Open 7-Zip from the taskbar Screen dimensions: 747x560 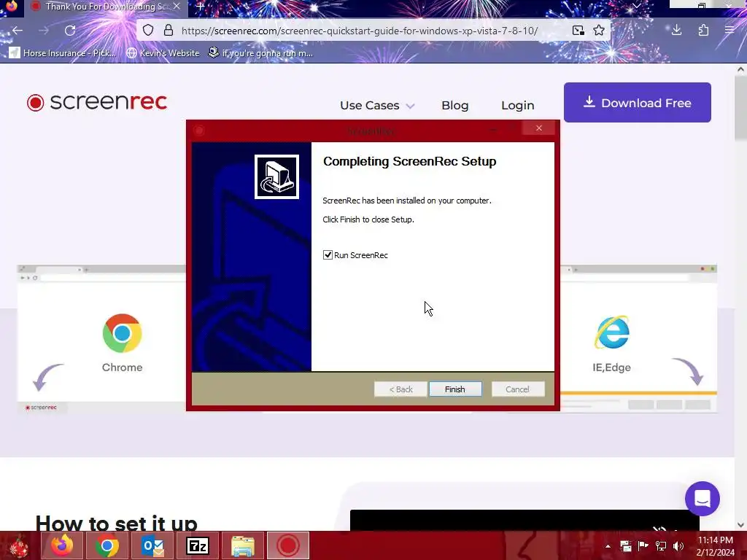[x=198, y=545]
